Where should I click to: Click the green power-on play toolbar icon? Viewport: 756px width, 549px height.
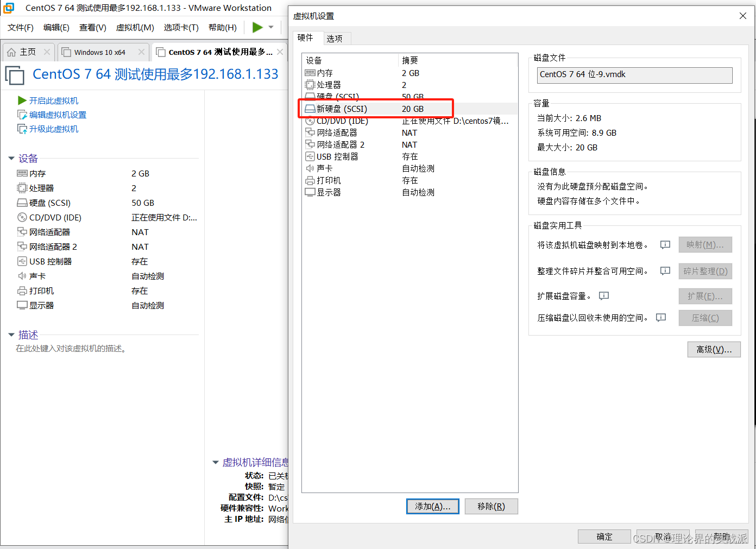[x=257, y=27]
